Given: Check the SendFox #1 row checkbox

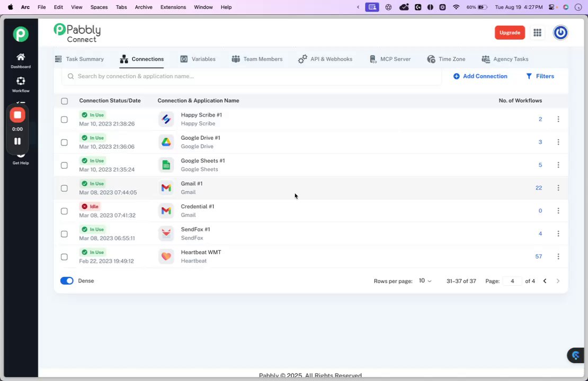Looking at the screenshot, I should [65, 234].
